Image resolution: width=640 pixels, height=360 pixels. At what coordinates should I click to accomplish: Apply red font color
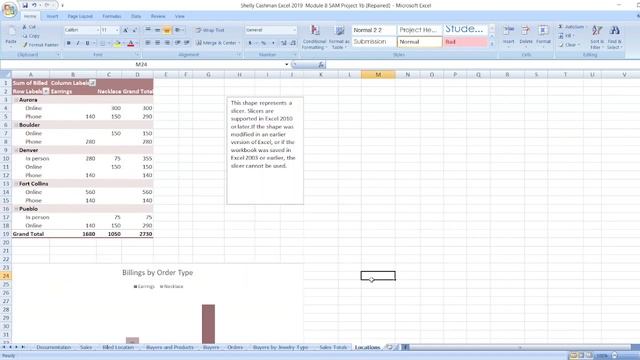pyautogui.click(x=131, y=43)
